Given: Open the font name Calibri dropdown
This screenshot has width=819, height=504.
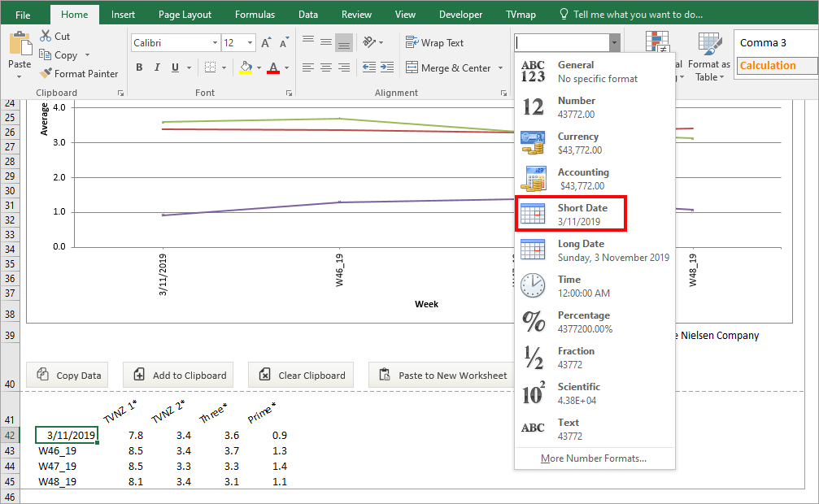Looking at the screenshot, I should (215, 43).
